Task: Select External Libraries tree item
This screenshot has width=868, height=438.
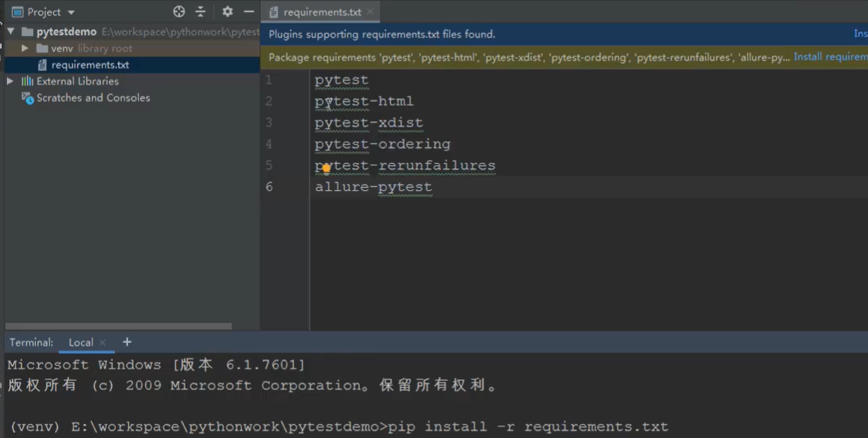Action: pyautogui.click(x=77, y=81)
